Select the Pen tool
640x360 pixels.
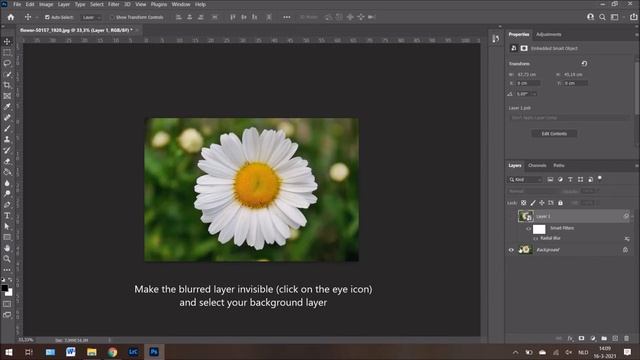(7, 204)
